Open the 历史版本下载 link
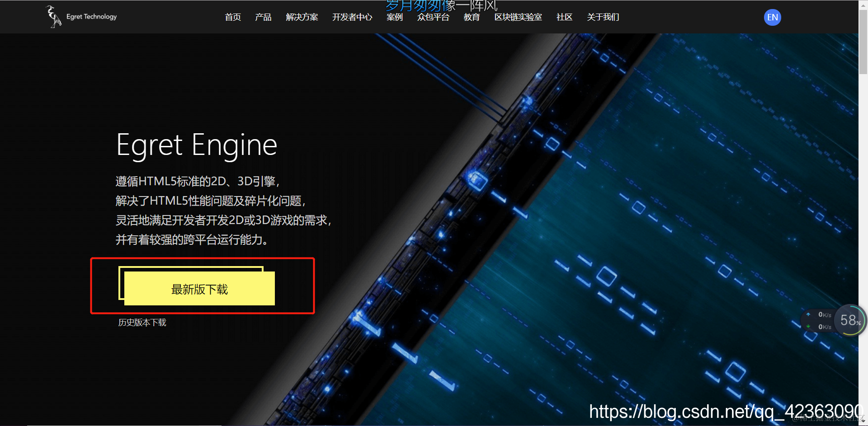The image size is (868, 426). click(x=142, y=323)
